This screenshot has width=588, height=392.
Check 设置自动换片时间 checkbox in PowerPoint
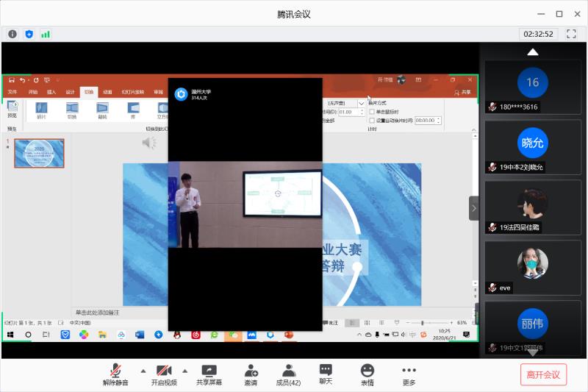click(x=372, y=120)
